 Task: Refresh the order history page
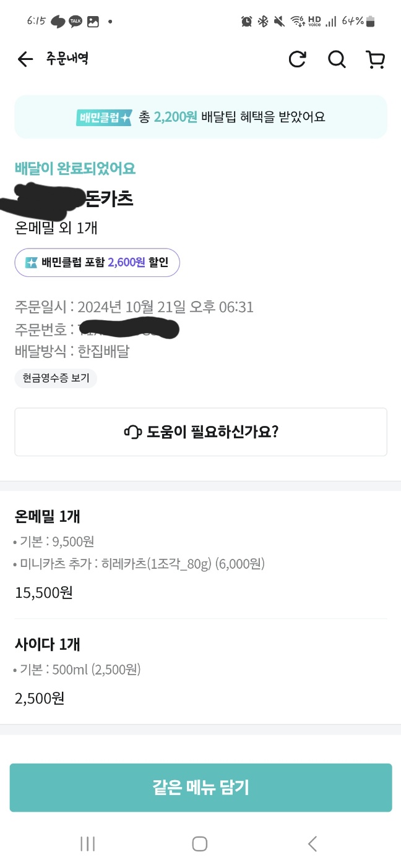[298, 59]
